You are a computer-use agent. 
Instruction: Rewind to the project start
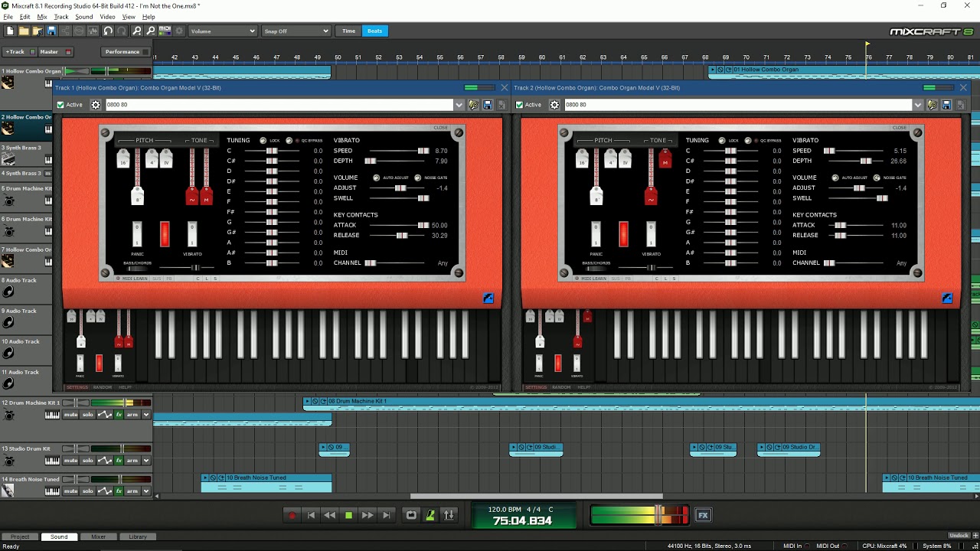pyautogui.click(x=311, y=515)
